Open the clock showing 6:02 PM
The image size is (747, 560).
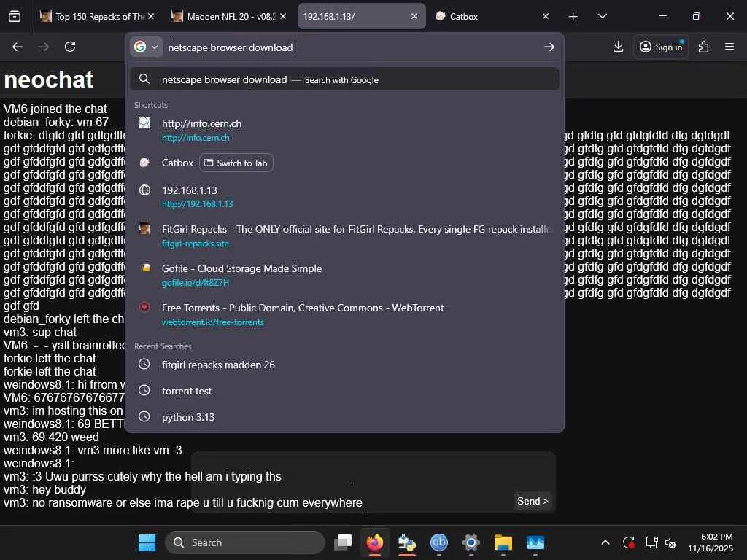tap(711, 542)
